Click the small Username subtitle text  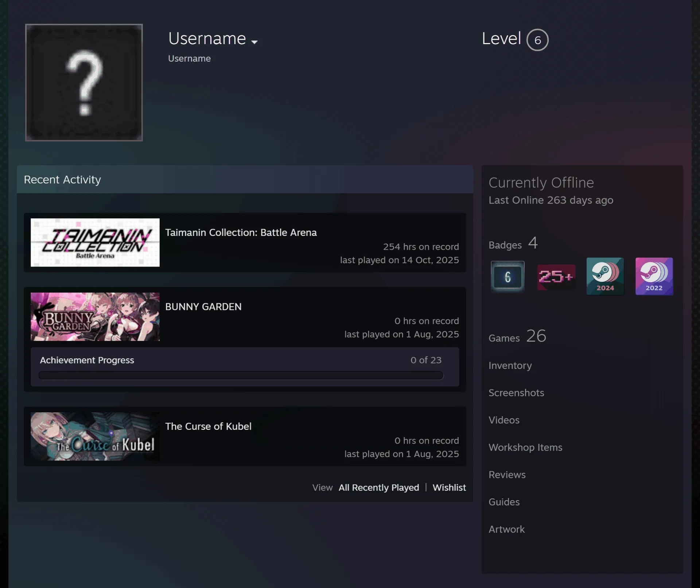pyautogui.click(x=189, y=59)
